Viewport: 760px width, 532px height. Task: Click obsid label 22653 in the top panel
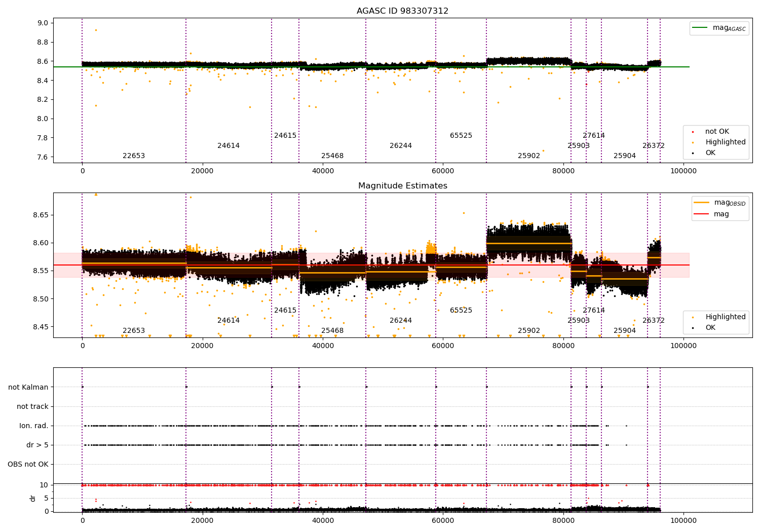(134, 156)
